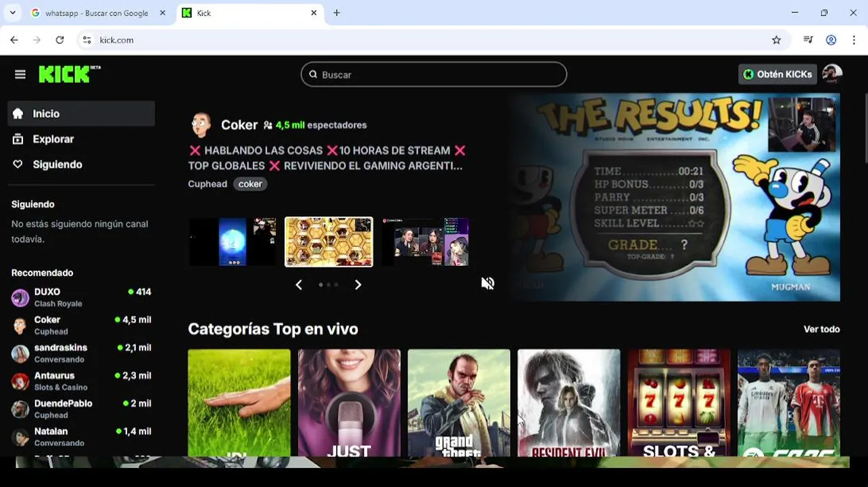The width and height of the screenshot is (868, 487).
Task: Click the Explorar browse icon
Action: (x=18, y=139)
